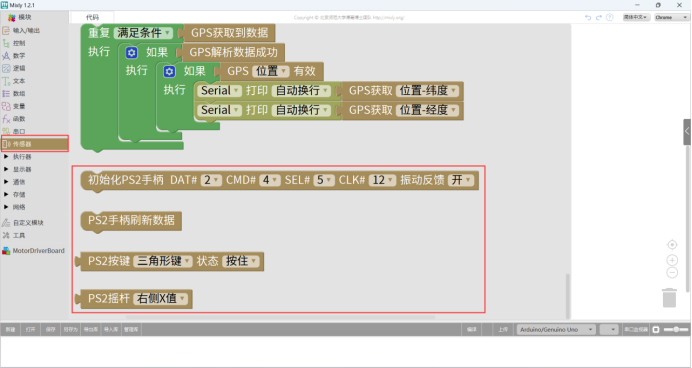Open the SEL# pin 5 dropdown
The height and width of the screenshot is (368, 692).
(324, 180)
